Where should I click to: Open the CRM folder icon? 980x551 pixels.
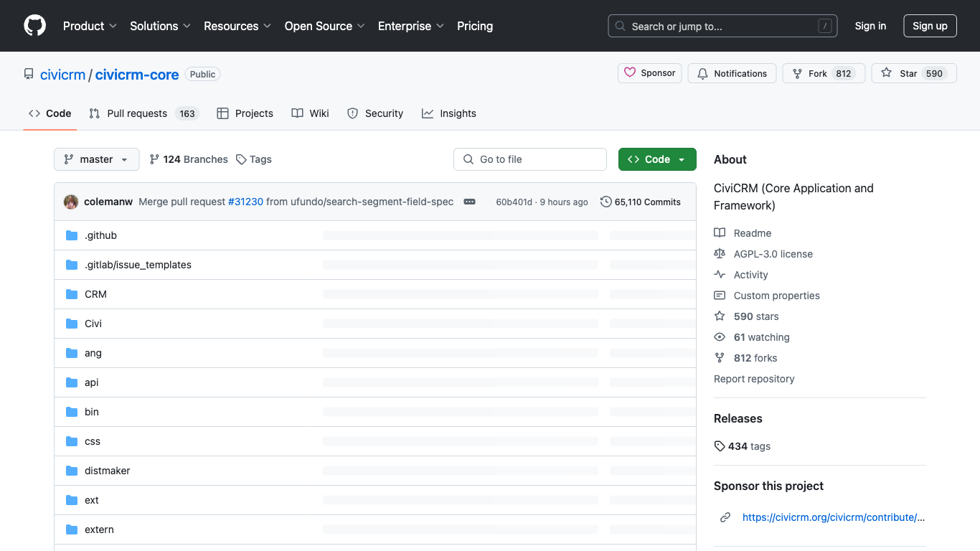(72, 294)
